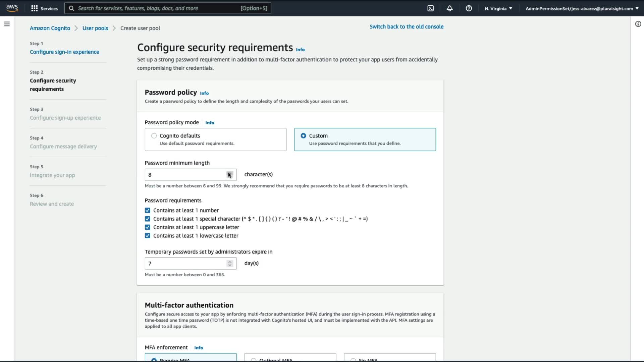Screen dimensions: 644x362
Task: Click the Password minimum length field
Action: 186,175
